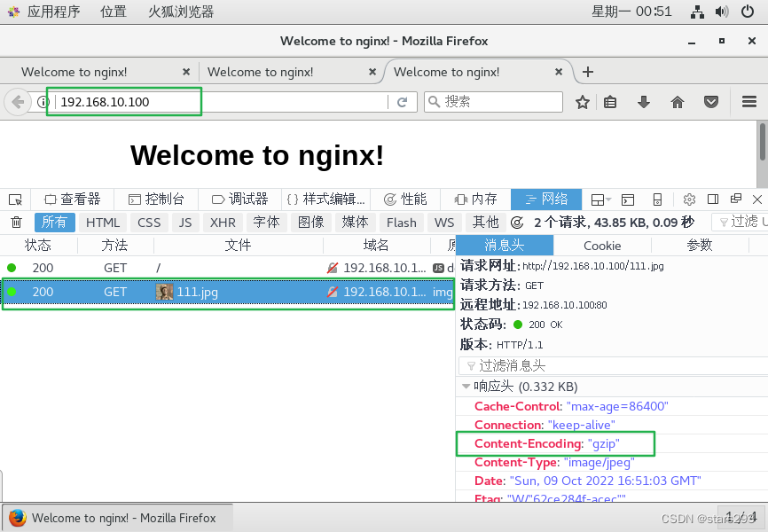Filter requests by WS
The width and height of the screenshot is (768, 532).
pyautogui.click(x=444, y=223)
